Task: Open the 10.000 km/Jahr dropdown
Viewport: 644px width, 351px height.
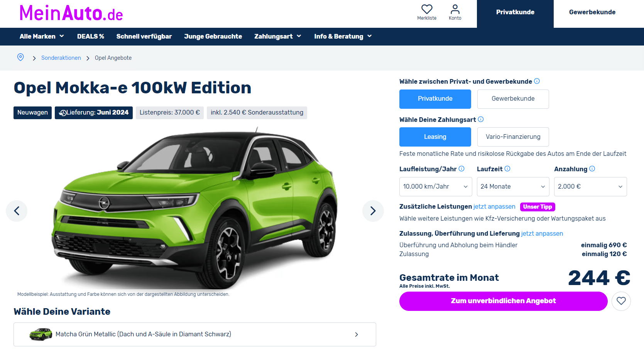Action: (x=436, y=187)
